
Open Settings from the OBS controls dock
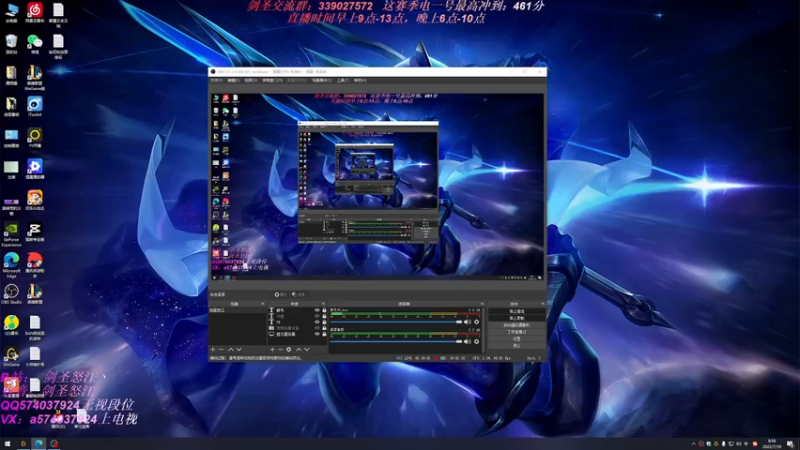pos(516,339)
